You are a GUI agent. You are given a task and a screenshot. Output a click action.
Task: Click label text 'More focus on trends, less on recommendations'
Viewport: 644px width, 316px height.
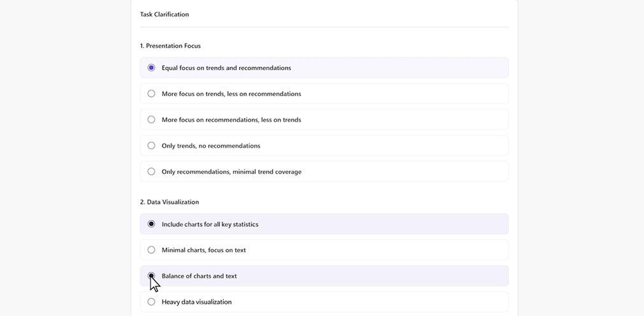pyautogui.click(x=231, y=94)
